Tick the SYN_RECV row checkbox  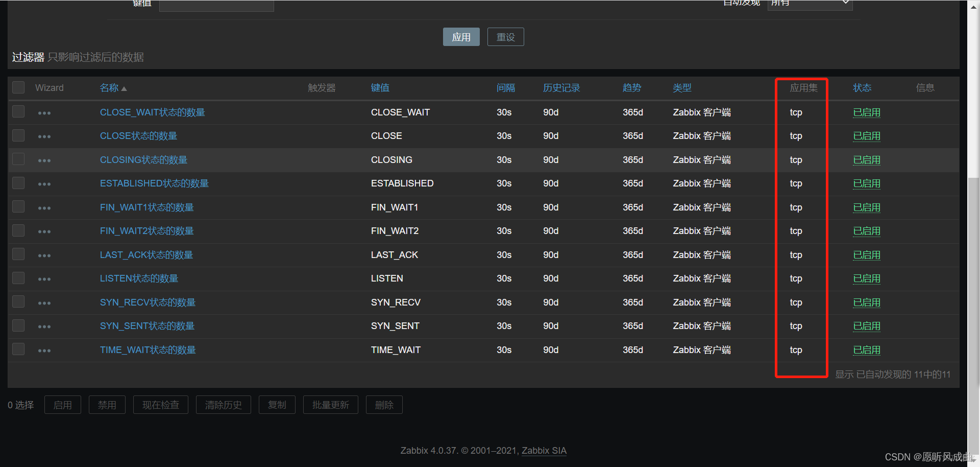[x=18, y=301]
